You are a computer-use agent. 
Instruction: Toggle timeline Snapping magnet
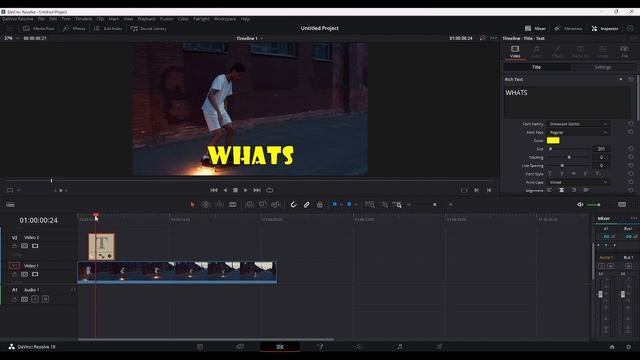[293, 204]
